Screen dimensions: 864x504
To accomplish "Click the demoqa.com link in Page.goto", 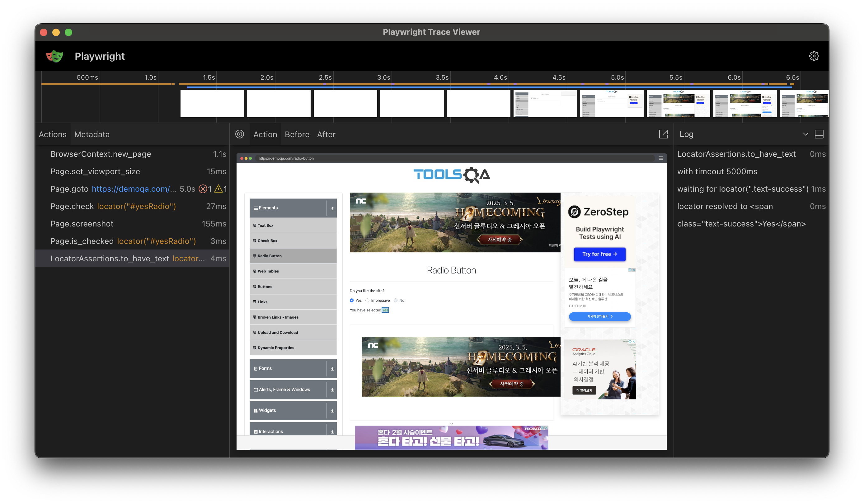I will tap(134, 189).
